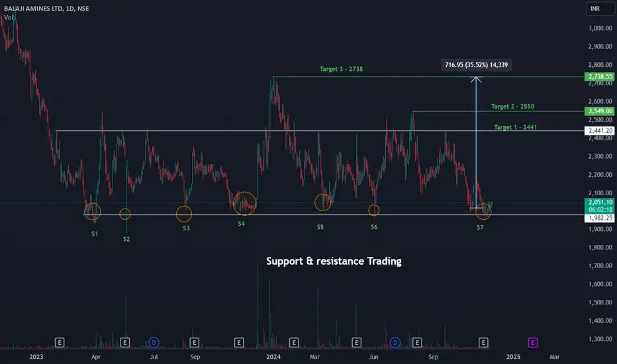Open the earnings E marker between Apr and Jul 2023
The height and width of the screenshot is (364, 617).
click(124, 343)
